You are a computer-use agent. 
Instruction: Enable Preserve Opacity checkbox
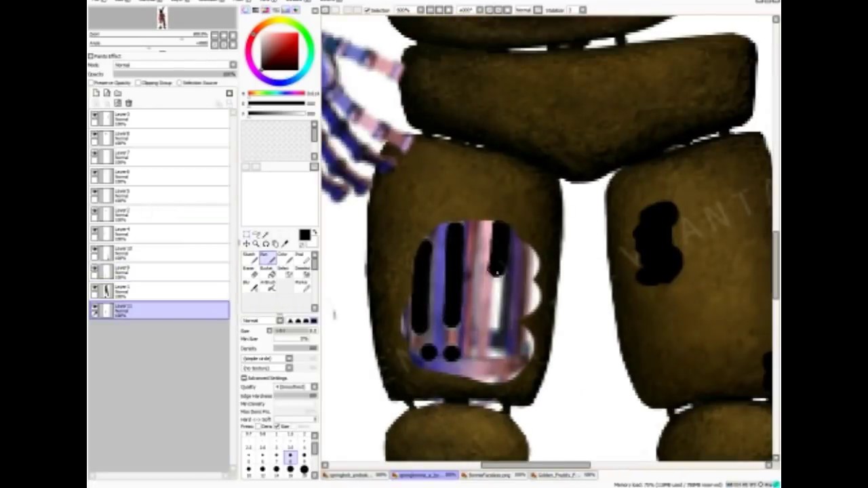[91, 83]
